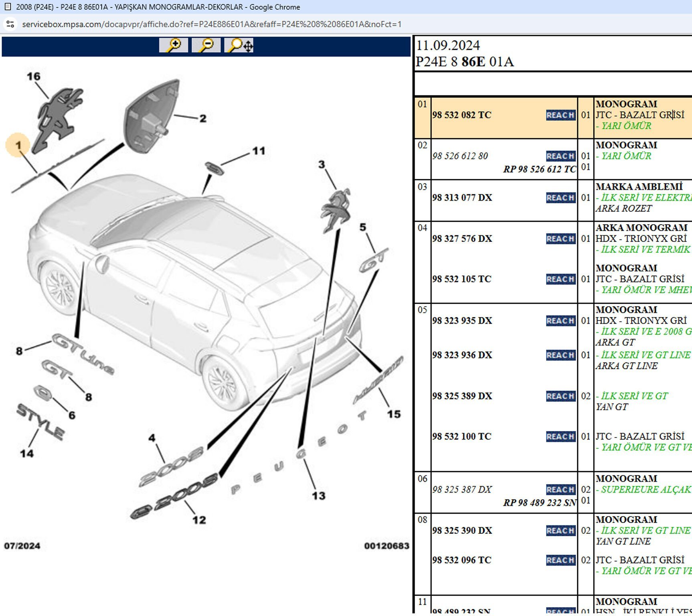692x616 pixels.
Task: Open part number 98 323 935 DX
Action: click(462, 321)
